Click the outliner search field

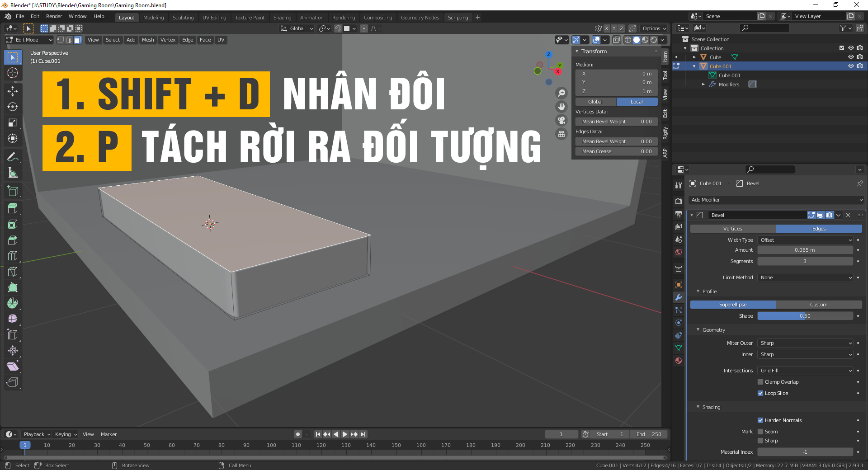coord(764,28)
